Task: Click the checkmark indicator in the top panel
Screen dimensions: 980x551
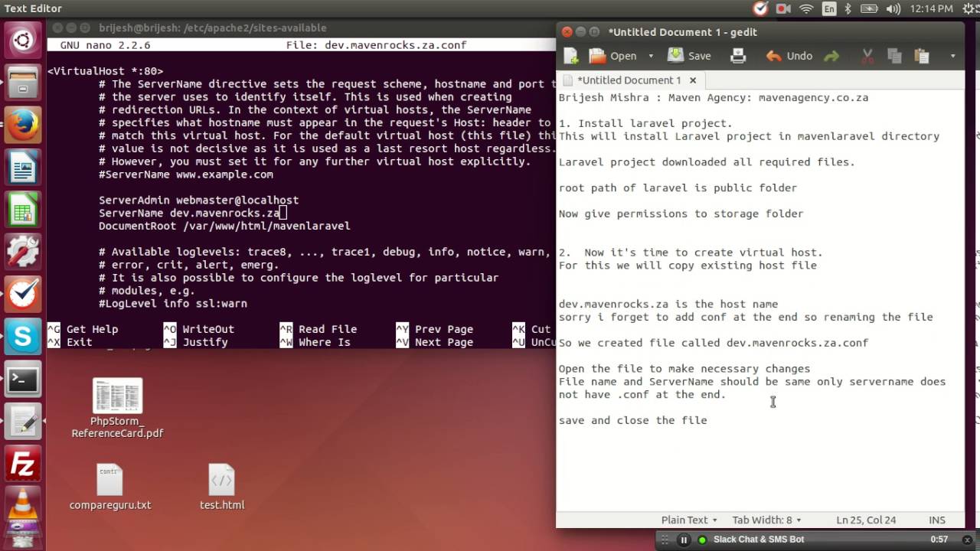Action: tap(760, 8)
